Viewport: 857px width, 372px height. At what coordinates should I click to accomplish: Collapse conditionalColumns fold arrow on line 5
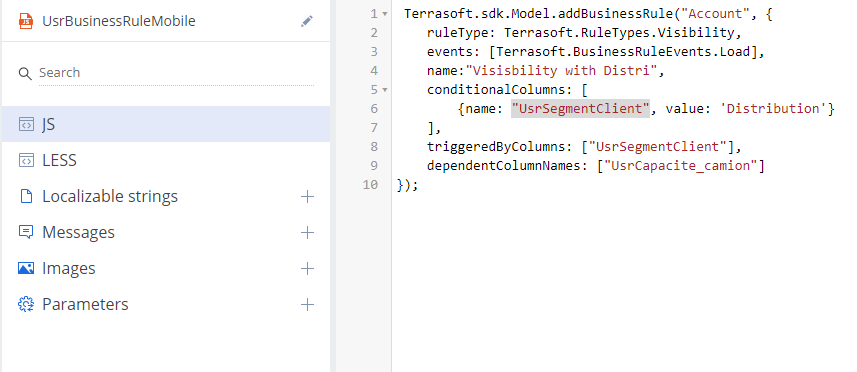pos(385,90)
